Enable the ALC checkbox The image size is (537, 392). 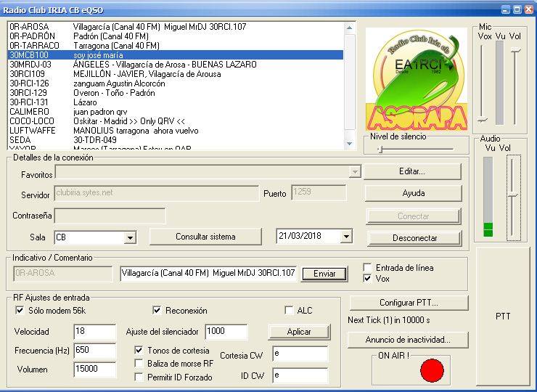[289, 311]
